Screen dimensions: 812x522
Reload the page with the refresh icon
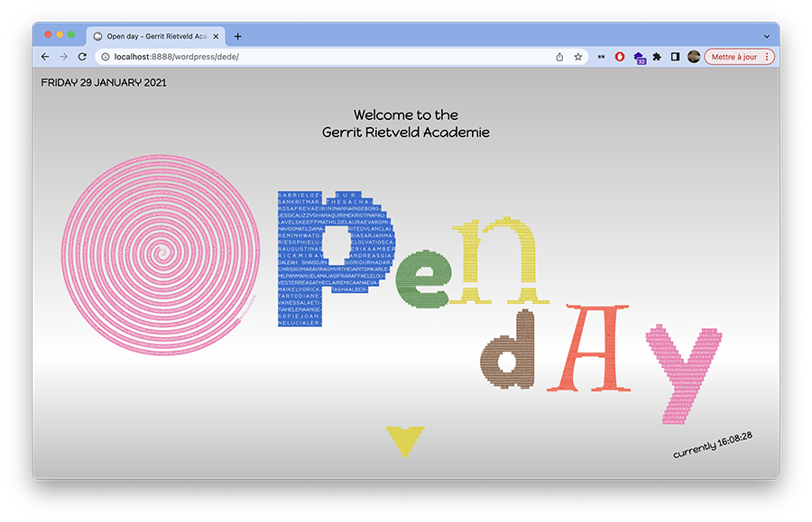[82, 57]
